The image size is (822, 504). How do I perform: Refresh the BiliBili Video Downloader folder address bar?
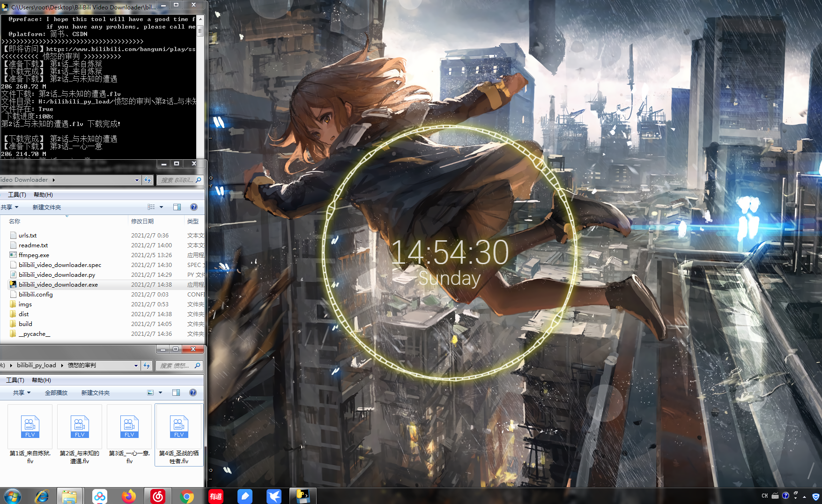point(148,180)
